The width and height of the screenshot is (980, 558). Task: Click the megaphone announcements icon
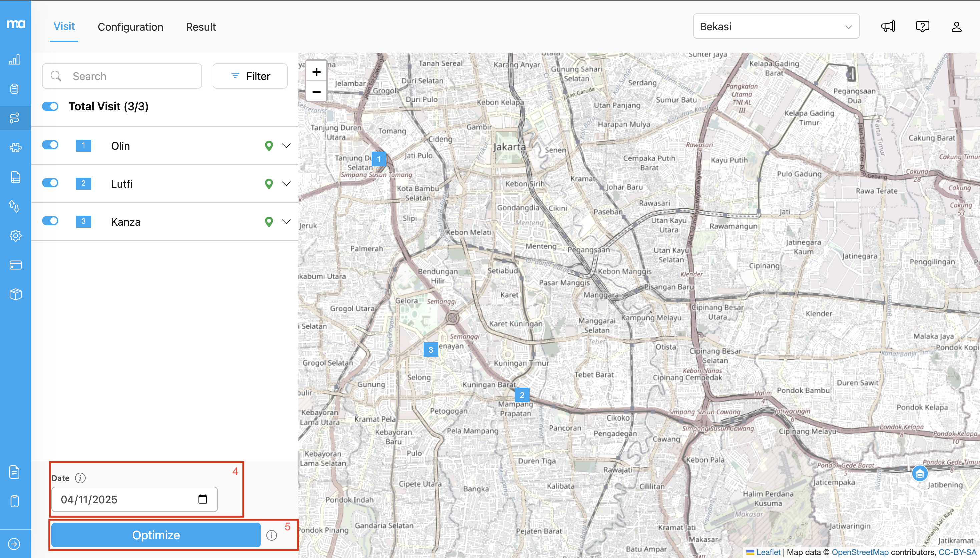pos(888,26)
